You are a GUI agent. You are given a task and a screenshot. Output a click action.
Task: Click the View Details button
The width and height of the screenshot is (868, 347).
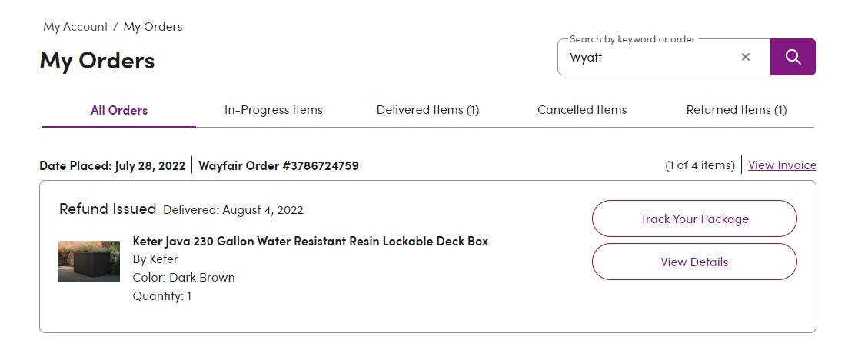click(694, 262)
